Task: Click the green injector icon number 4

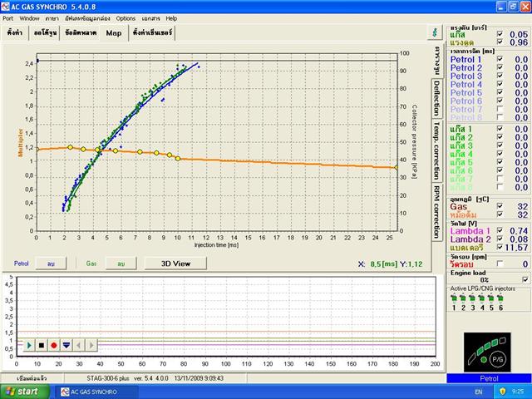Action: click(x=483, y=298)
